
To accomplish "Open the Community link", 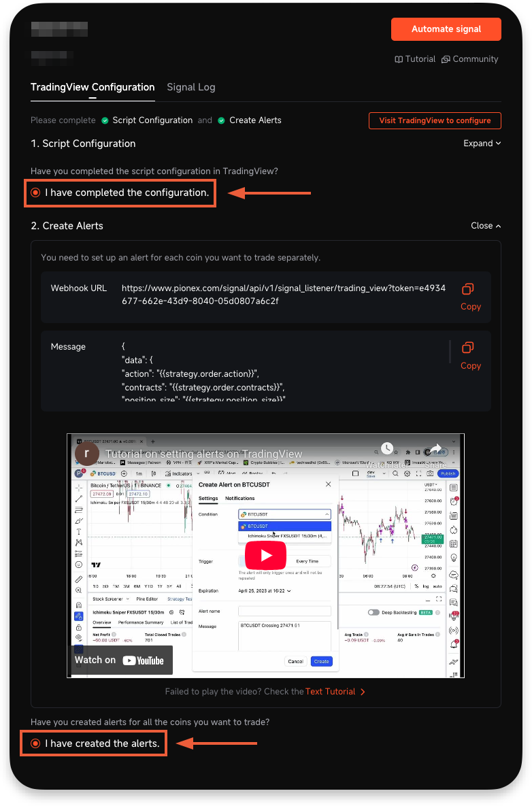I will pyautogui.click(x=470, y=59).
